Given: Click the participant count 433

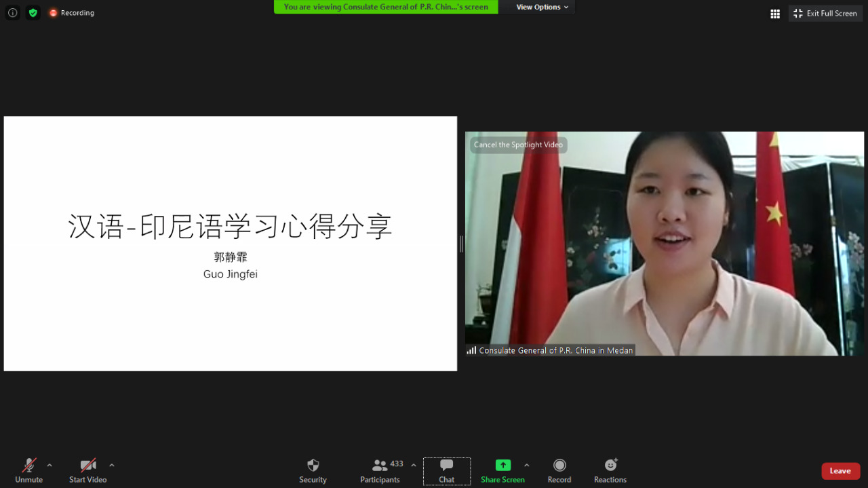Looking at the screenshot, I should [x=397, y=464].
